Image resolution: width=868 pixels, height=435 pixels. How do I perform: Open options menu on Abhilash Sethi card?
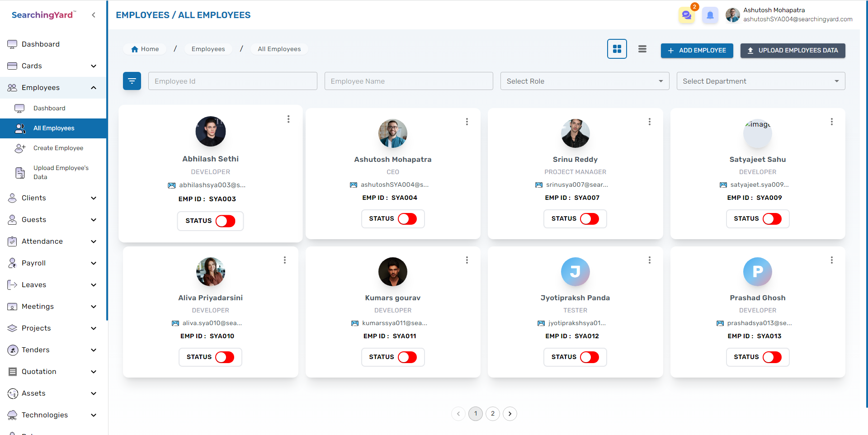tap(288, 119)
